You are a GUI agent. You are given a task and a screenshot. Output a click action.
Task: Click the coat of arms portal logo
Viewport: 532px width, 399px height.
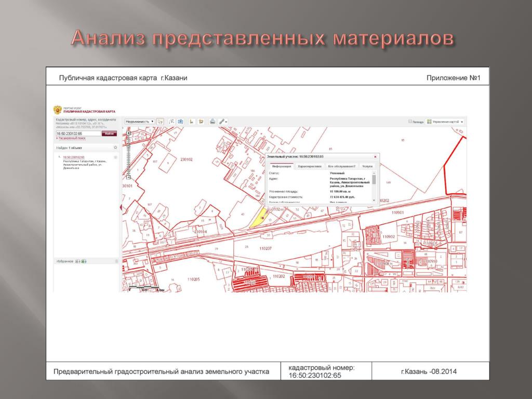[x=57, y=110]
